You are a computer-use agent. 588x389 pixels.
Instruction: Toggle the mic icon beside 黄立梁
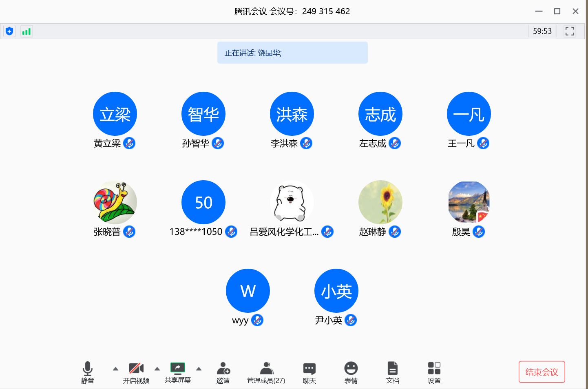tap(129, 143)
